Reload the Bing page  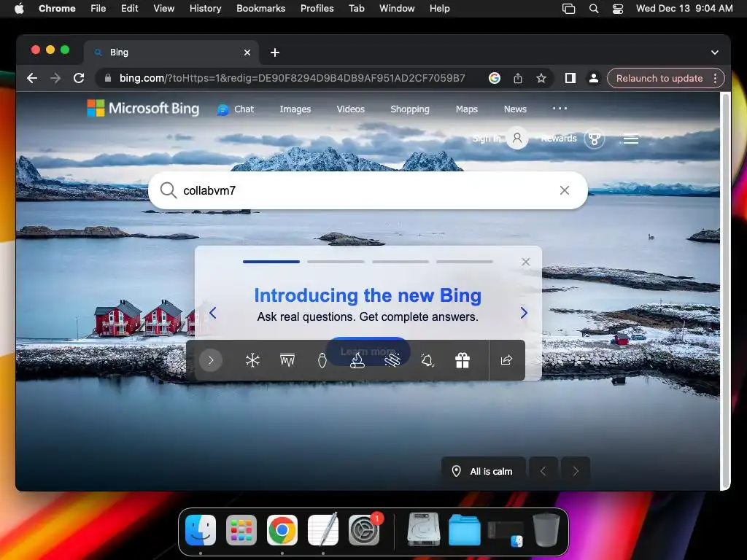(x=79, y=78)
